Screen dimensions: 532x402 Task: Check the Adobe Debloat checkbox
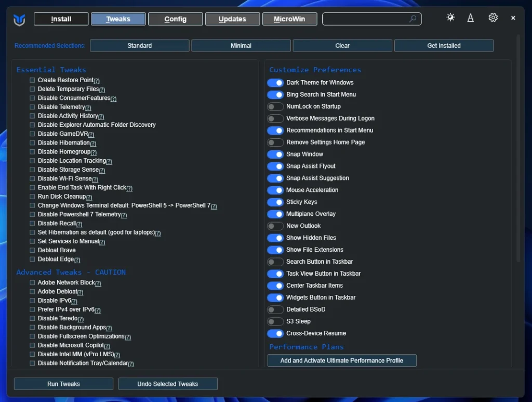pyautogui.click(x=32, y=292)
